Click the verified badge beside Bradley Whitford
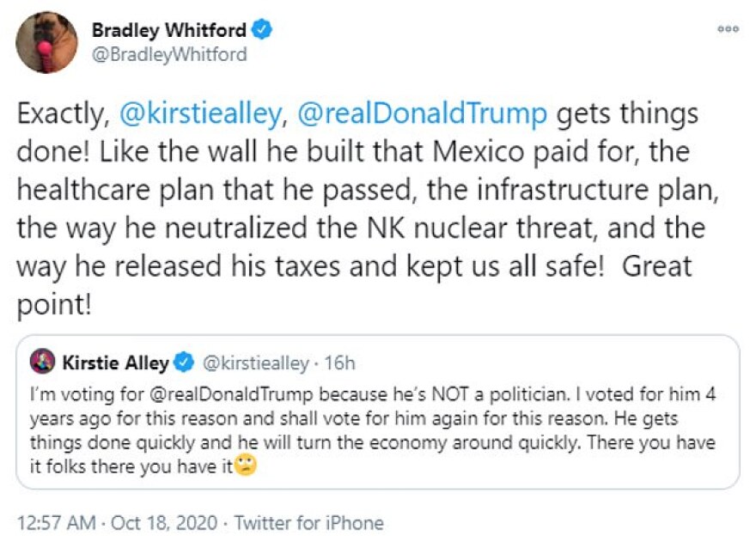The image size is (756, 548). (263, 30)
